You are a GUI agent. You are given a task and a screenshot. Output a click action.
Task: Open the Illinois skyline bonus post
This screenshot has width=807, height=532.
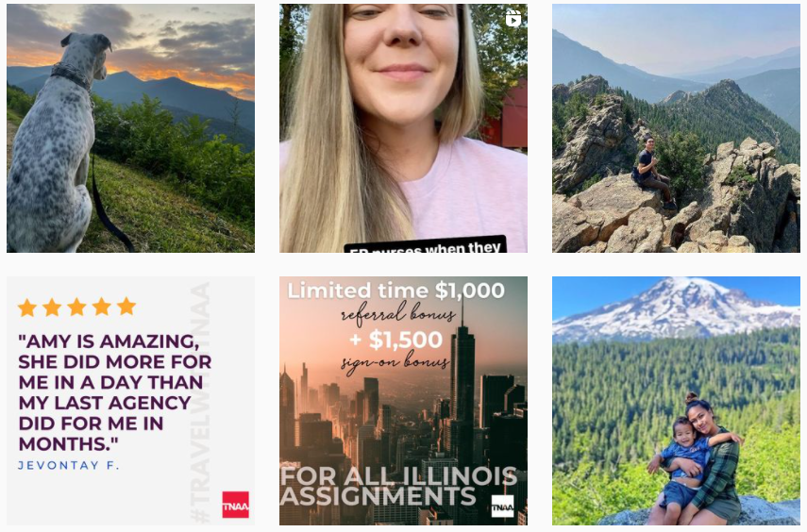click(403, 401)
